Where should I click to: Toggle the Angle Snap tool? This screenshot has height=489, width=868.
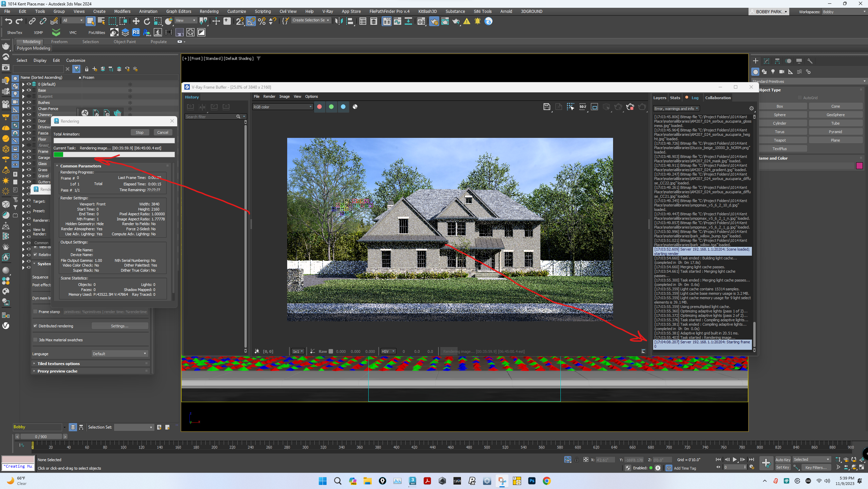(x=251, y=21)
